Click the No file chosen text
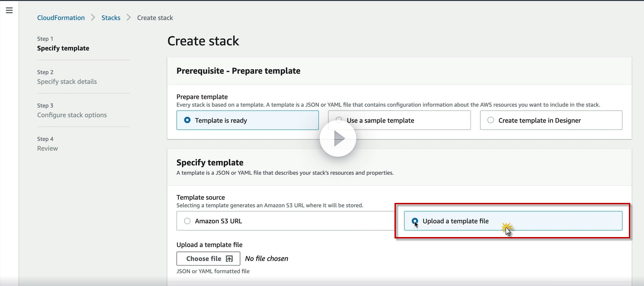Screen dimensions: 644x286 (x=266, y=259)
